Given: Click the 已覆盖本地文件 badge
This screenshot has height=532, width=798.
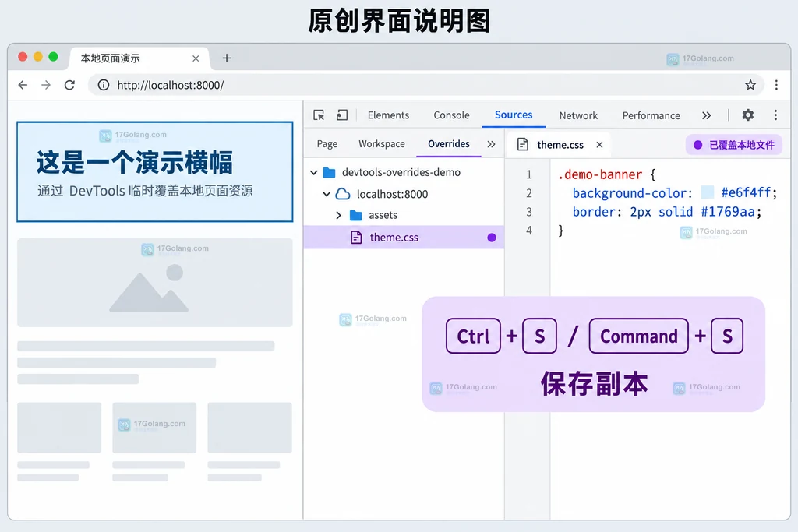Looking at the screenshot, I should (x=733, y=145).
